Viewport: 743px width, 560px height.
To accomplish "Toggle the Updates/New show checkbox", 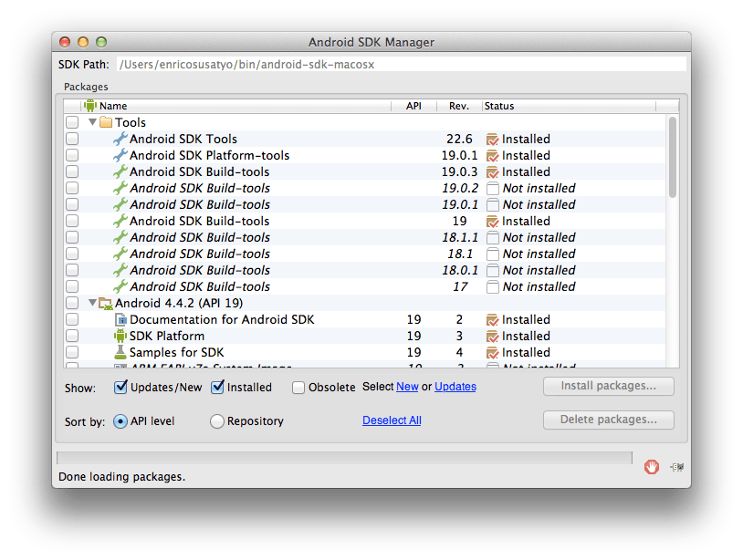I will coord(120,387).
